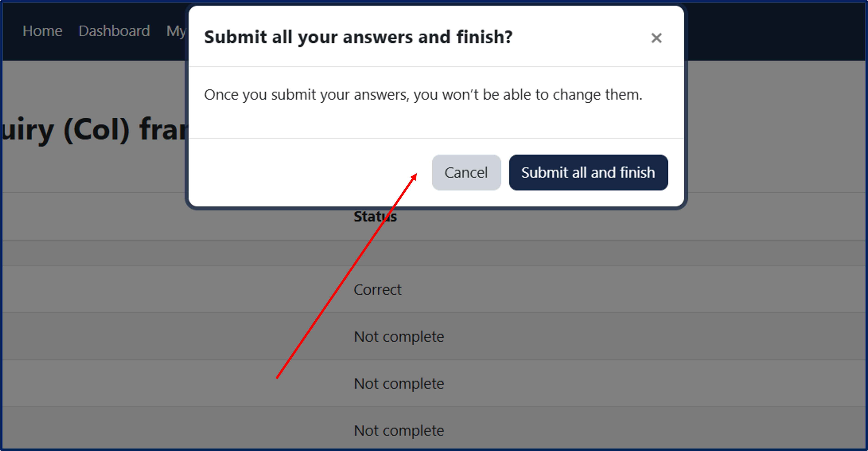Select the Correct status entry
Image resolution: width=868 pixels, height=451 pixels.
(x=377, y=290)
